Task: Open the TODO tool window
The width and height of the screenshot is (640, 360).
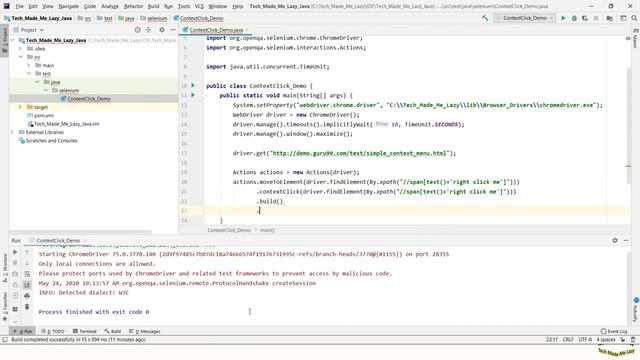Action: point(53,331)
